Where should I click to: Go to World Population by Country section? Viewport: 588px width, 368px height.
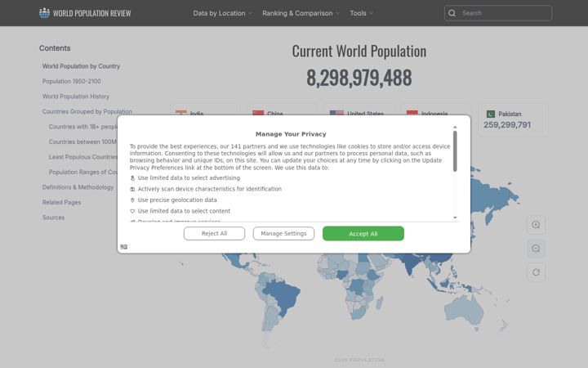81,66
